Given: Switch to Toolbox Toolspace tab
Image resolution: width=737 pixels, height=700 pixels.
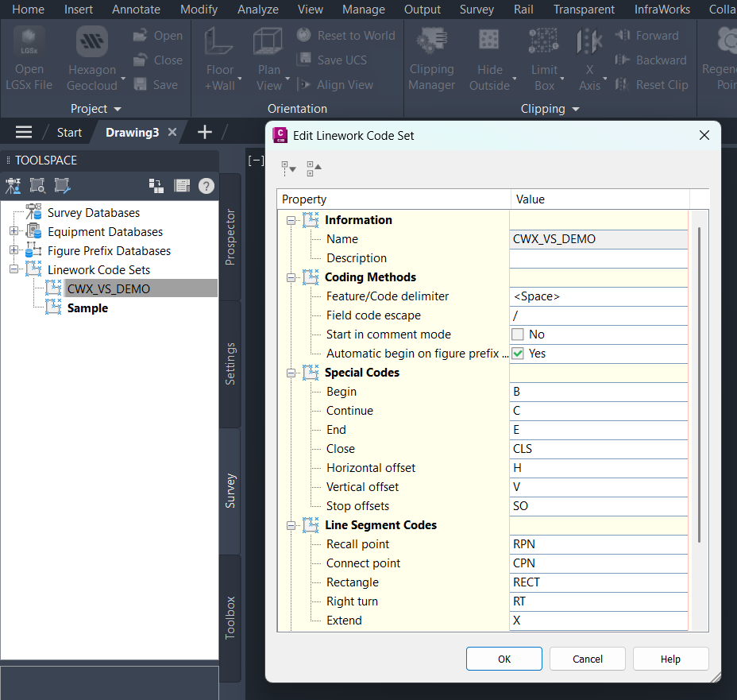Looking at the screenshot, I should click(x=230, y=617).
